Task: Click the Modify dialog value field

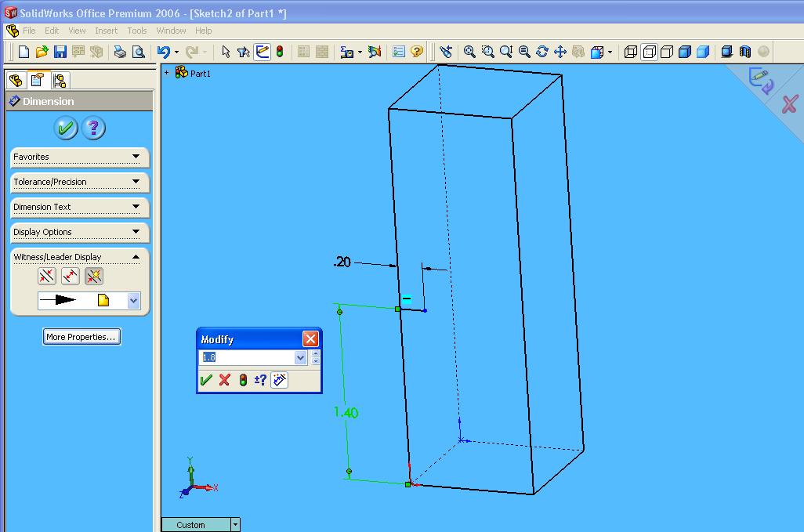Action: point(248,357)
